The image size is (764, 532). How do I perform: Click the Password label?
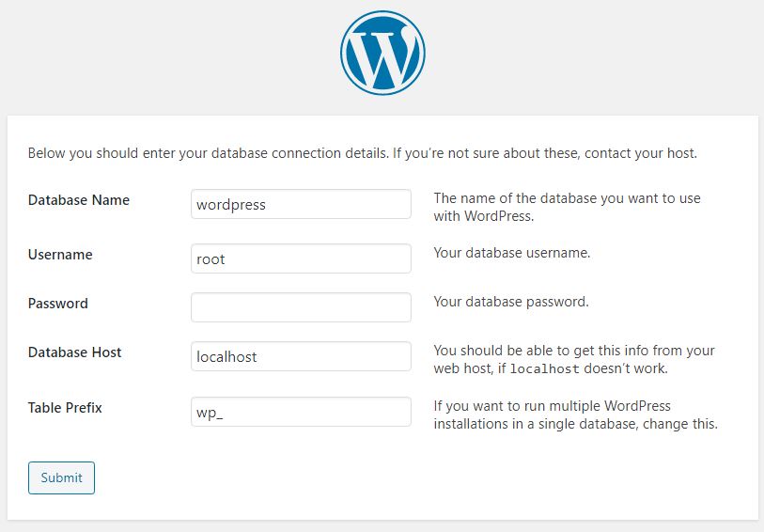pos(58,304)
